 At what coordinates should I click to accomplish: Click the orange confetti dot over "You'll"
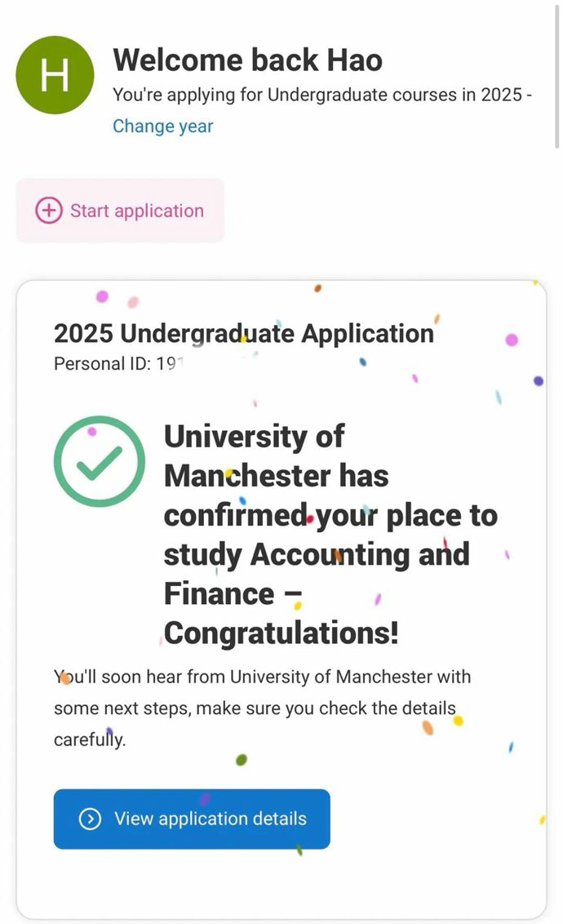point(65,678)
